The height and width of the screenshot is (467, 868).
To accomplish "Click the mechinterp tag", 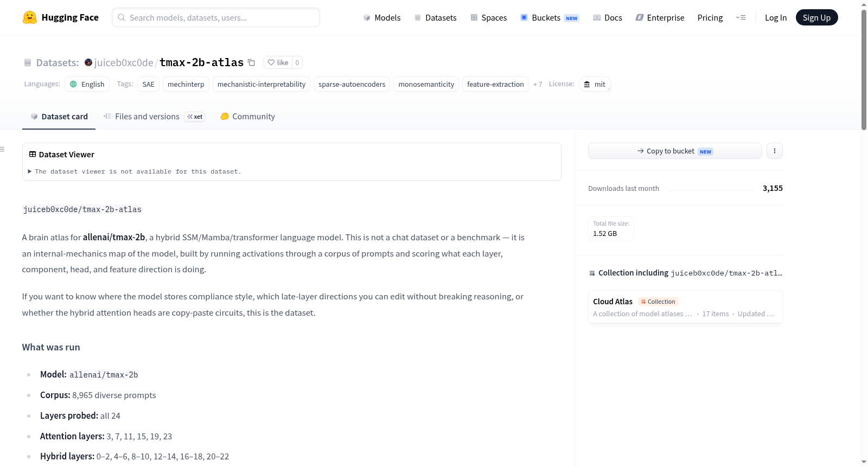I will (x=186, y=84).
